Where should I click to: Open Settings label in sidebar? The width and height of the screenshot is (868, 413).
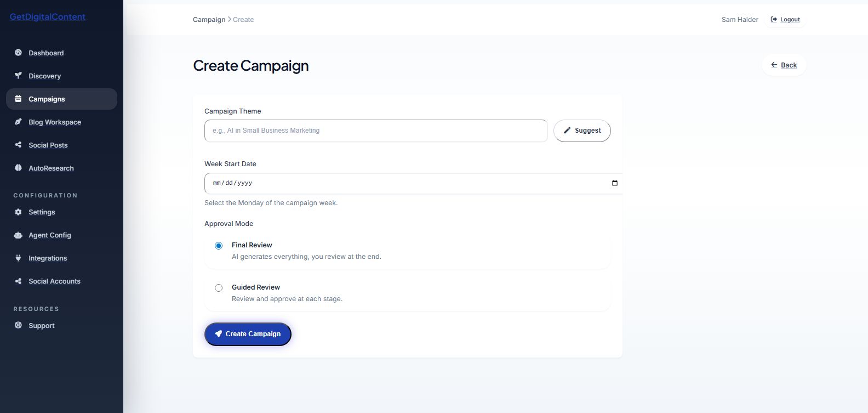(42, 212)
